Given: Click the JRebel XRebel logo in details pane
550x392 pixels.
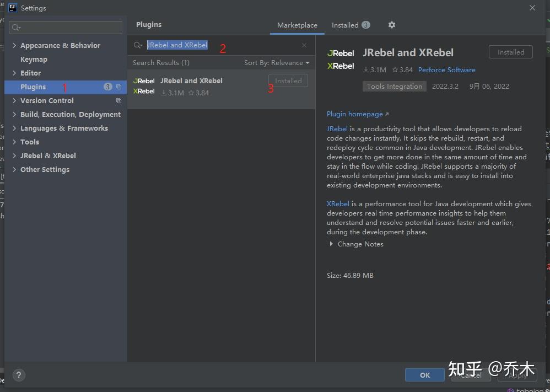Looking at the screenshot, I should click(x=341, y=60).
